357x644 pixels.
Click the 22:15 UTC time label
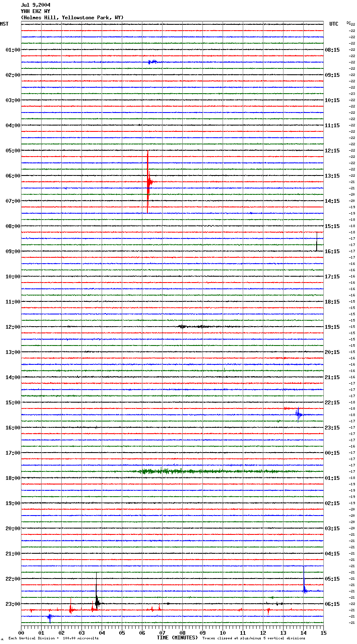(332, 403)
